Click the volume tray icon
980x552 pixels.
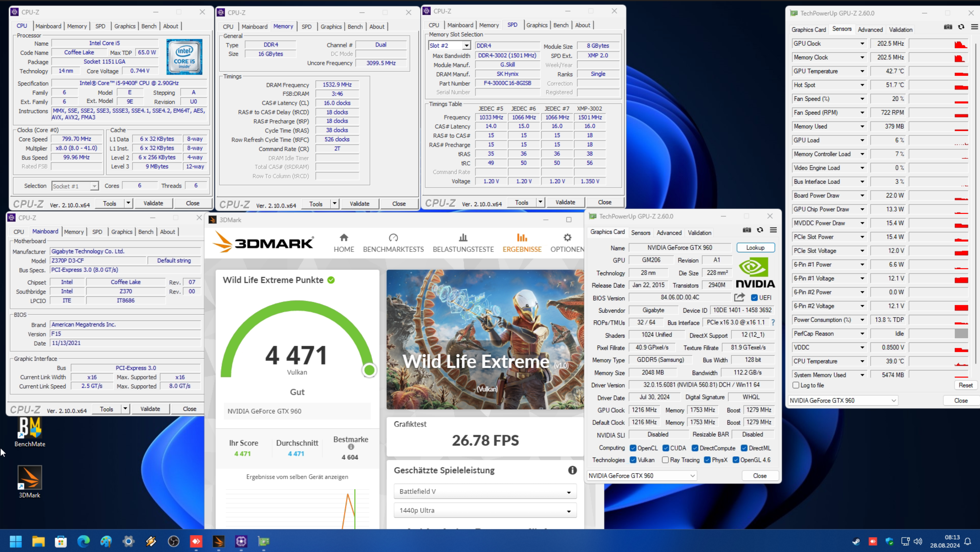pos(918,541)
